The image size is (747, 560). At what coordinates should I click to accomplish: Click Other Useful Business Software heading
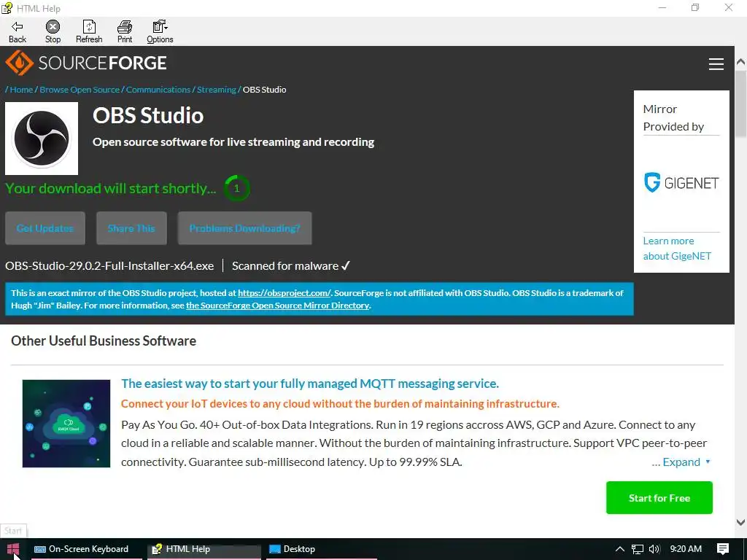point(104,341)
